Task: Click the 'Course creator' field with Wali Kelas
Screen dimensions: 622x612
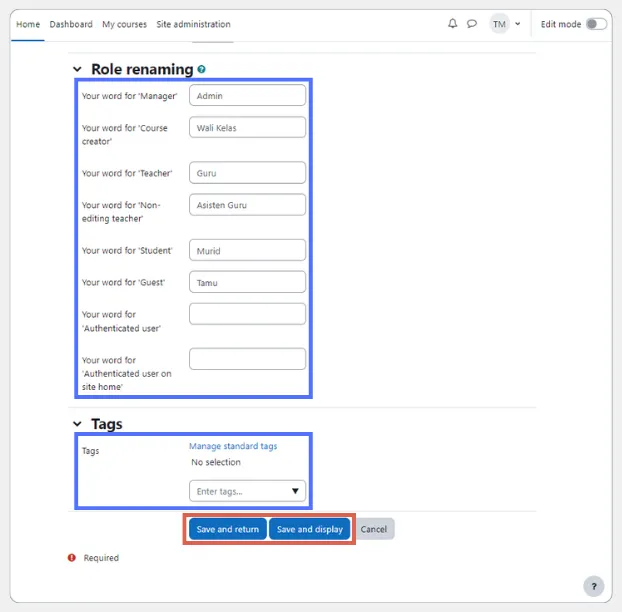Action: point(248,127)
